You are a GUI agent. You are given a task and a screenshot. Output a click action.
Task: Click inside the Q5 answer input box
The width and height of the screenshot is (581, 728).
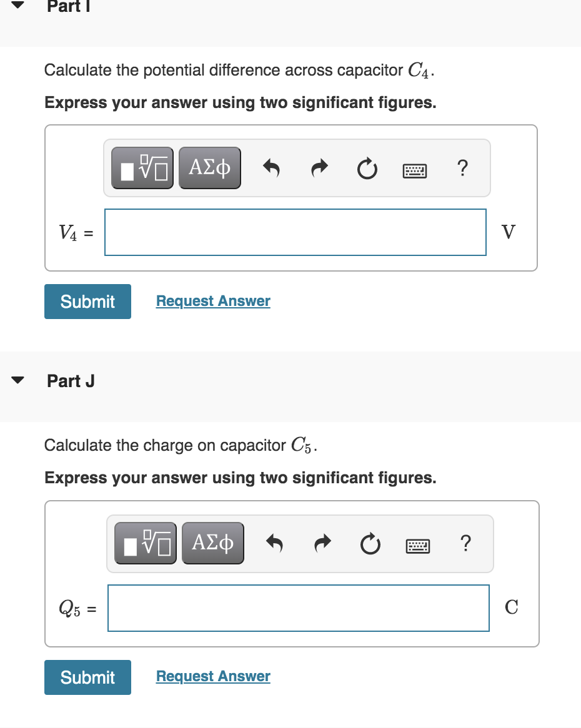point(298,607)
